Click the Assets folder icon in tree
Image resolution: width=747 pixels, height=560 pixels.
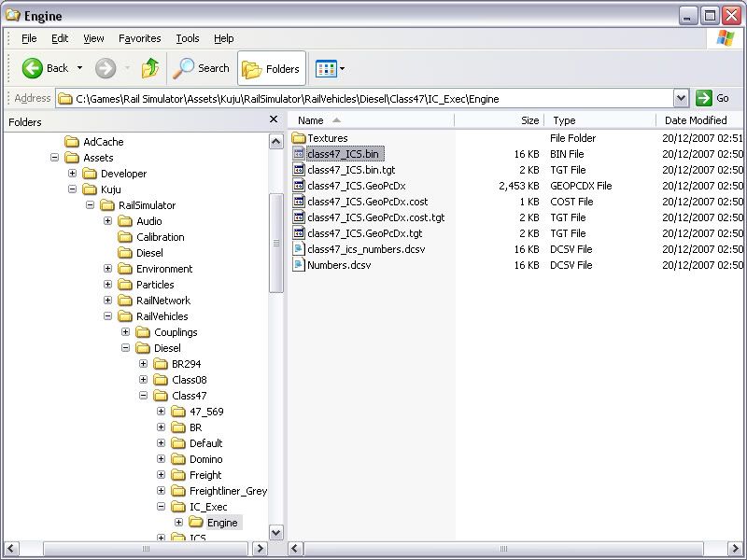(x=72, y=158)
